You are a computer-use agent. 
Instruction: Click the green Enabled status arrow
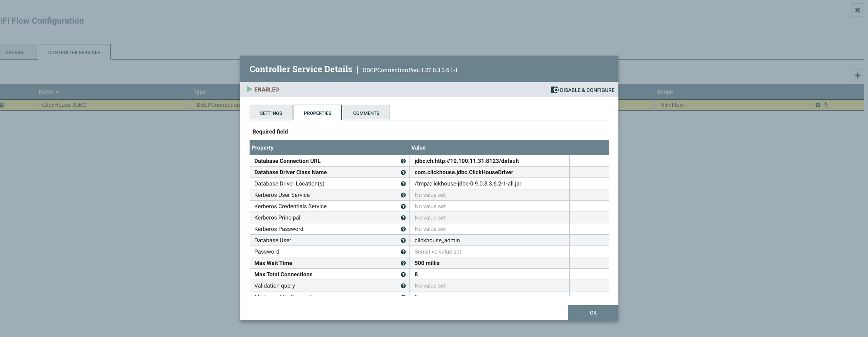coord(250,89)
